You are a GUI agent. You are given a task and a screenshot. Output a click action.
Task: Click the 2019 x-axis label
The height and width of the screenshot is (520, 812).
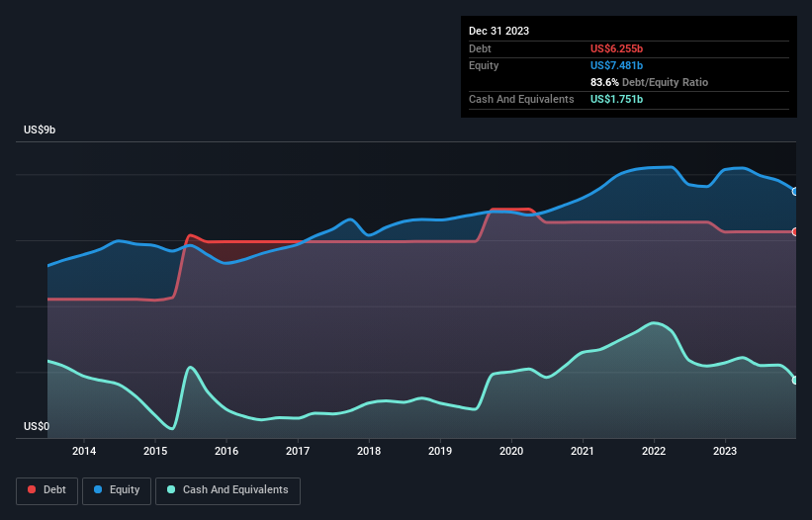tap(440, 451)
